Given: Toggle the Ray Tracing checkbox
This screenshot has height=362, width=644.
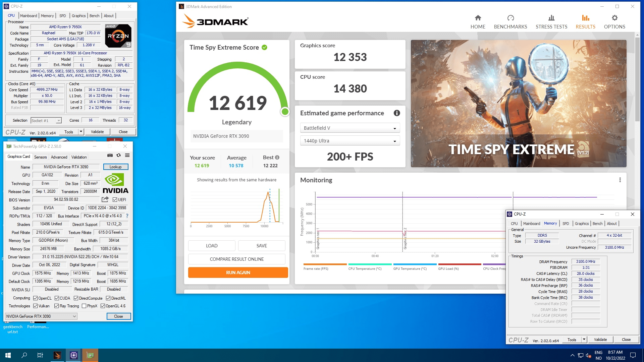Looking at the screenshot, I should pyautogui.click(x=57, y=306).
